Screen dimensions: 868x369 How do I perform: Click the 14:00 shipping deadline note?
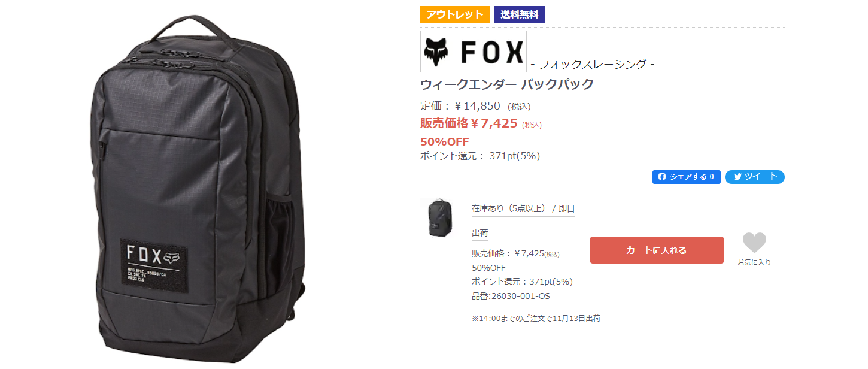536,319
